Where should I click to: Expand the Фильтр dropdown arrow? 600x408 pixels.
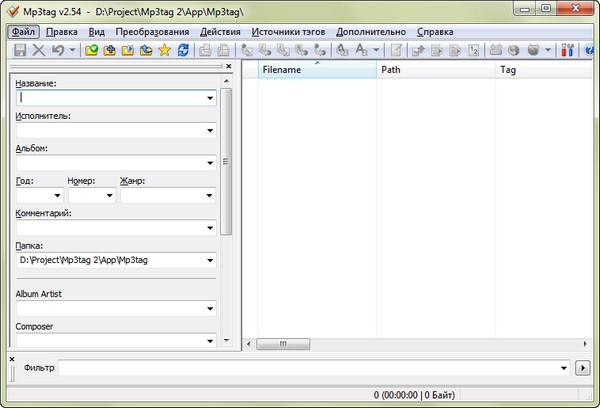563,368
